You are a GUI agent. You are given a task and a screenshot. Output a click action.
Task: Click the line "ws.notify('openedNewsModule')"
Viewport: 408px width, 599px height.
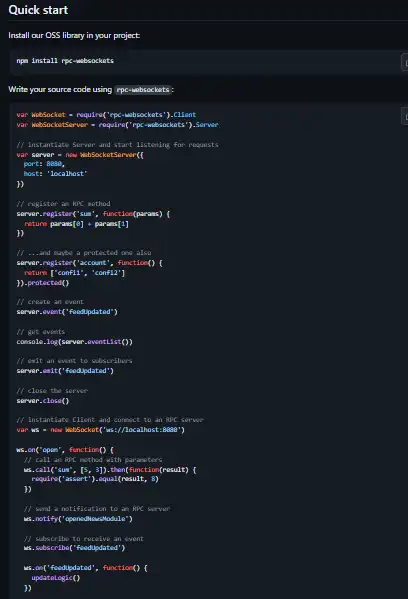click(x=78, y=519)
